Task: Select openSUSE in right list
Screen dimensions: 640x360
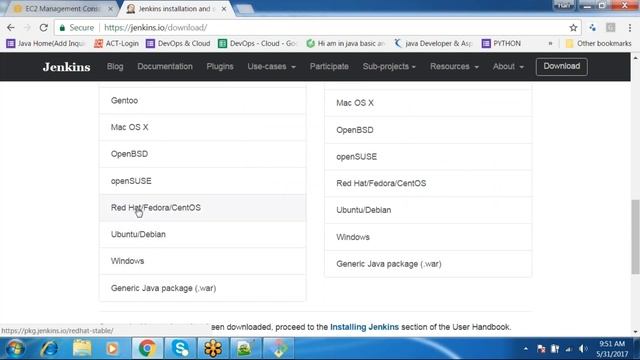Action: coord(428,157)
